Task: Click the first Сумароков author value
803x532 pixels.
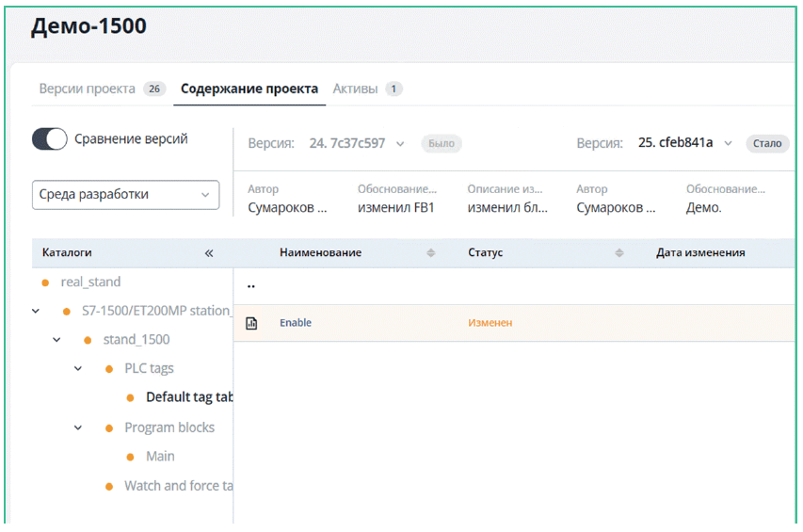Action: (x=287, y=207)
